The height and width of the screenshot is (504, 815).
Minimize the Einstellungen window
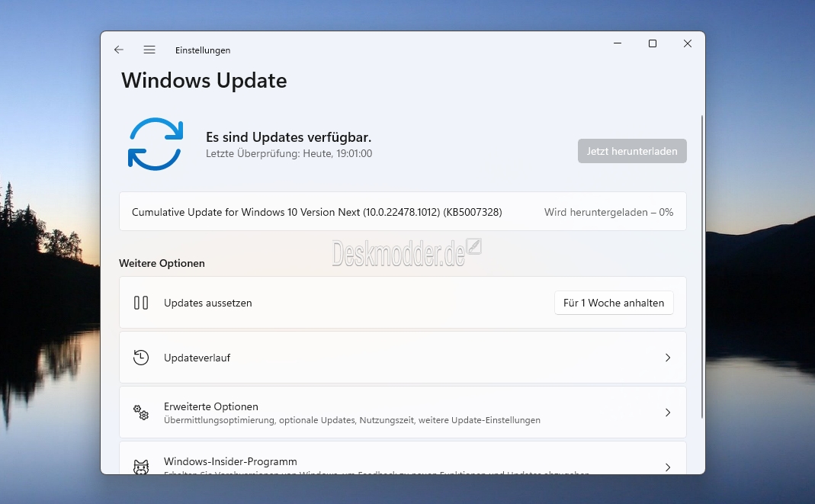pos(617,44)
